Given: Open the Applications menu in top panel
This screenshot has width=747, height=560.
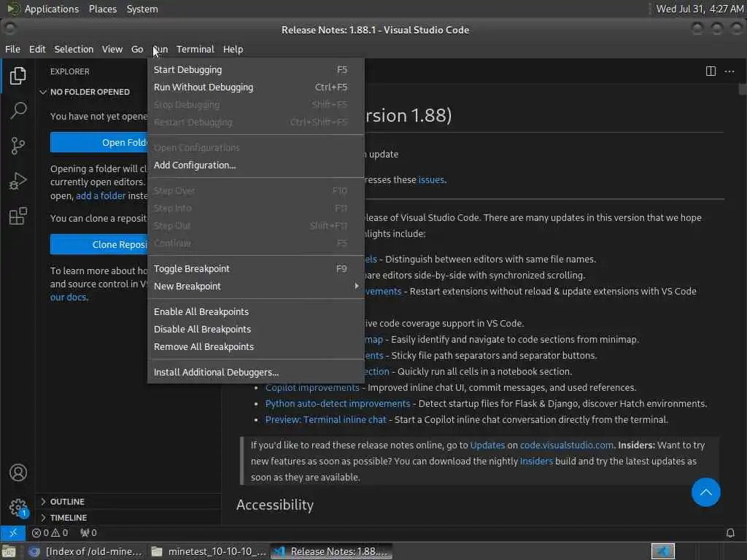Looking at the screenshot, I should pos(44,9).
